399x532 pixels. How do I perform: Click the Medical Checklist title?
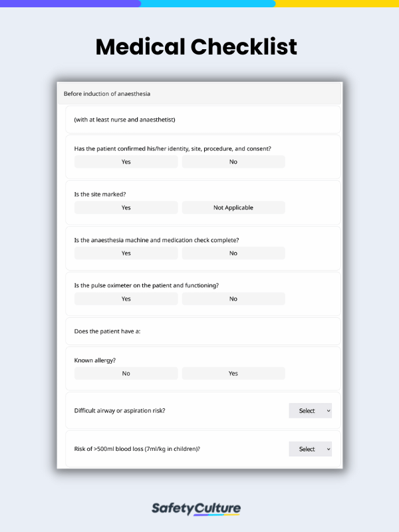(196, 47)
